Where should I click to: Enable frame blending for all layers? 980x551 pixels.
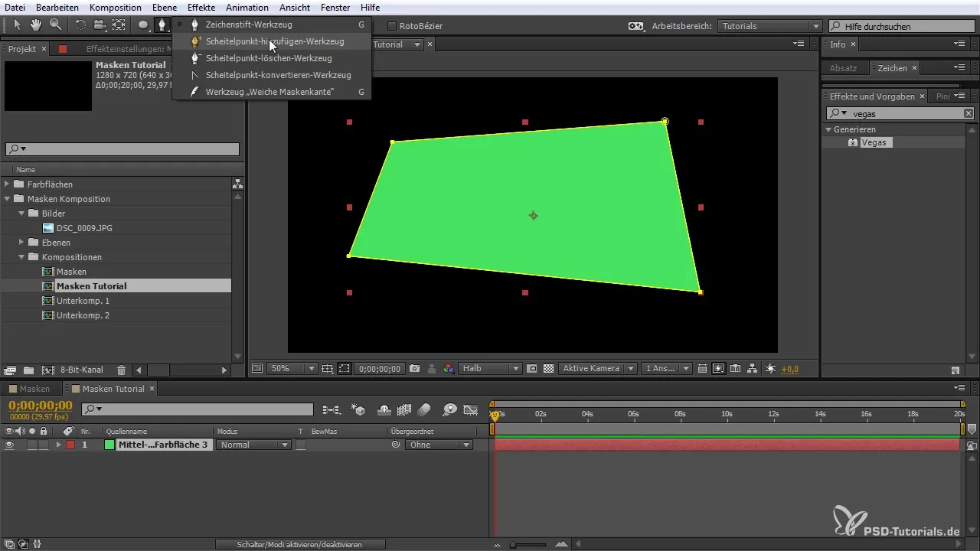point(404,409)
